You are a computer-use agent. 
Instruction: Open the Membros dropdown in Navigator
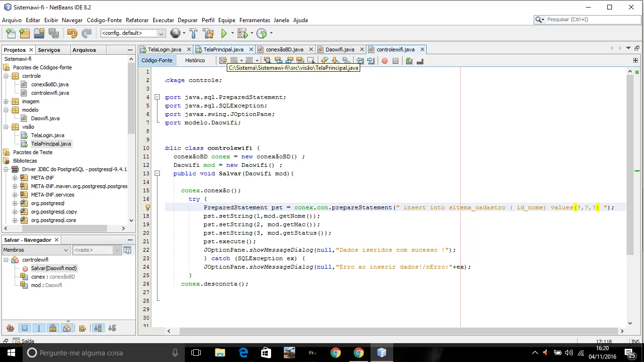point(66,250)
